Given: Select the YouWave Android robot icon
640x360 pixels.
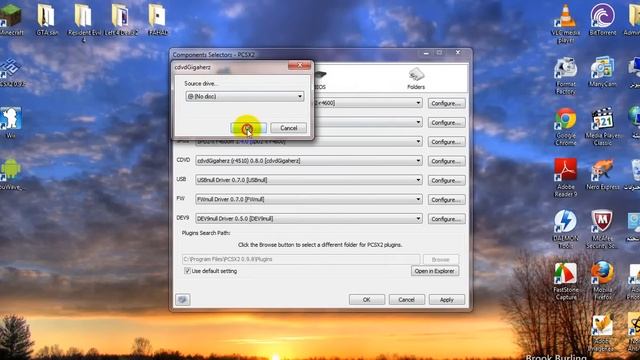Looking at the screenshot, I should click(x=11, y=173).
